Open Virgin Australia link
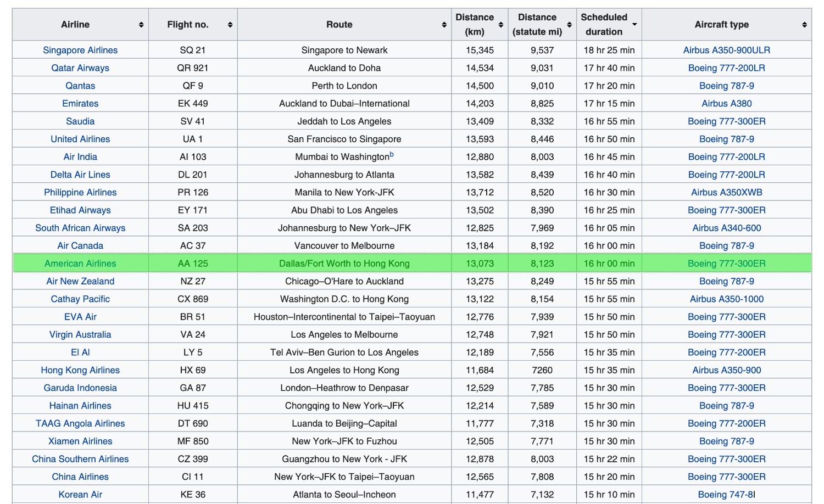The height and width of the screenshot is (504, 824). click(x=80, y=334)
